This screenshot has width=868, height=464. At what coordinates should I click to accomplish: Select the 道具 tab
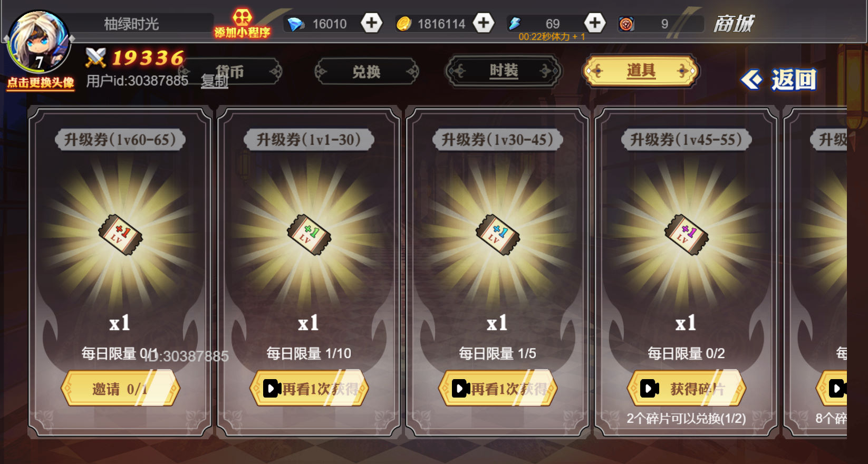(x=641, y=71)
